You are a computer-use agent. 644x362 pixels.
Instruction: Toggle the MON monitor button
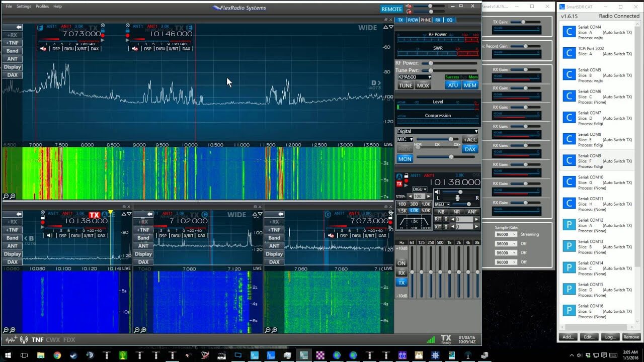tap(405, 158)
